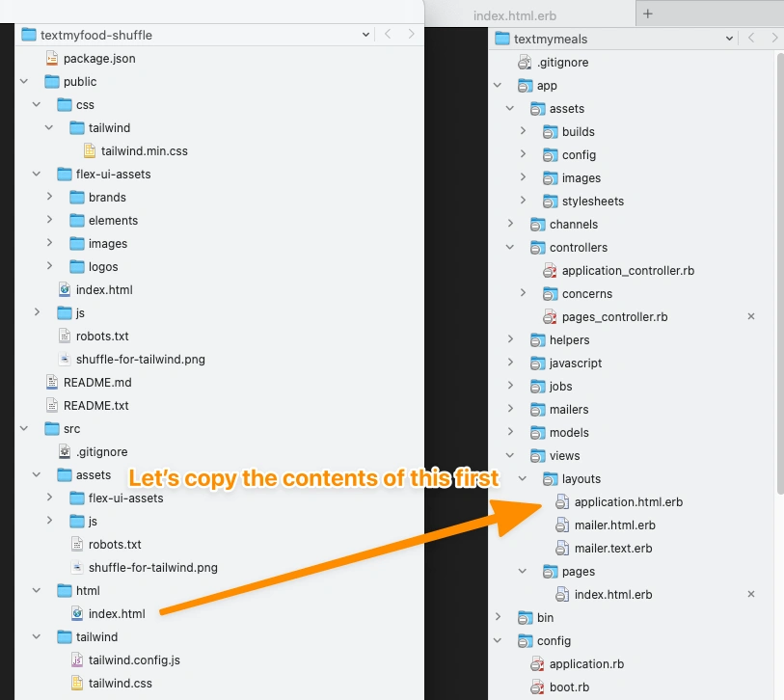Open a new tab with plus button
The height and width of the screenshot is (700, 784).
coord(648,13)
